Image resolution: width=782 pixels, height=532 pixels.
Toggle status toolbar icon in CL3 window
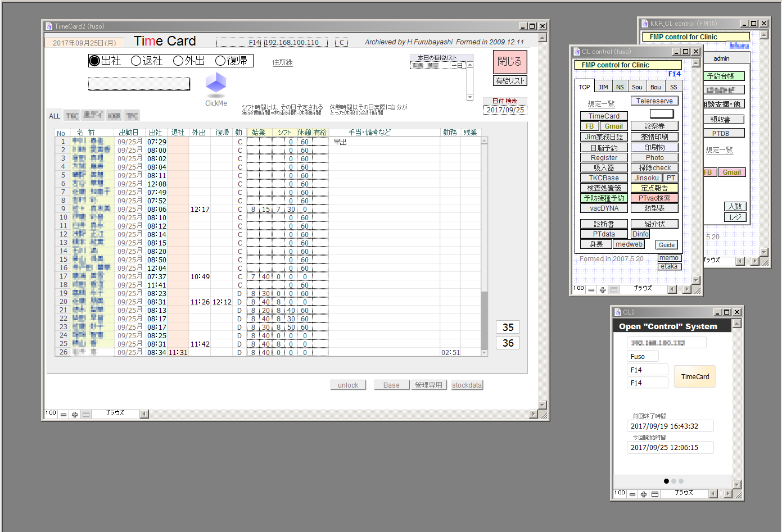[655, 494]
